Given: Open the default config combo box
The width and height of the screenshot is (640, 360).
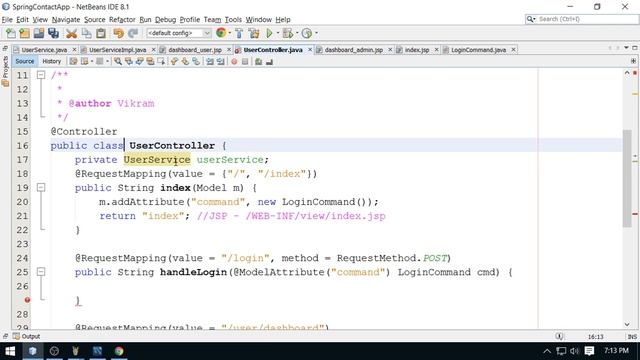Looking at the screenshot, I should coord(179,33).
